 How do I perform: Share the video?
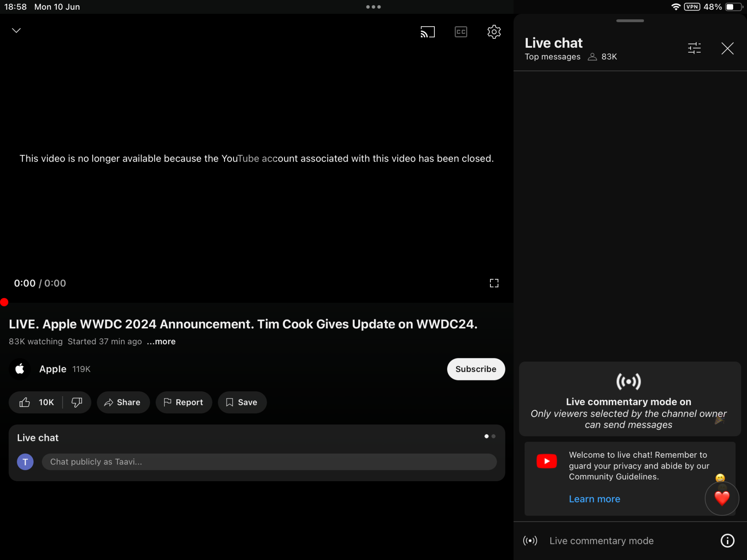click(x=123, y=402)
